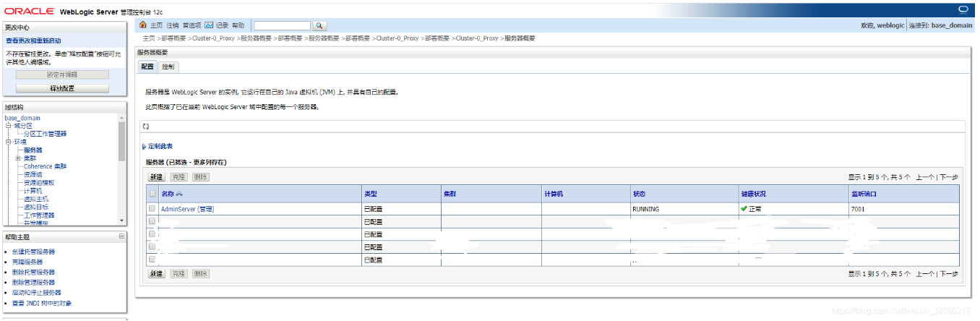Click the 主页 breadcrumb link
Screen dimensions: 980x321
point(149,38)
